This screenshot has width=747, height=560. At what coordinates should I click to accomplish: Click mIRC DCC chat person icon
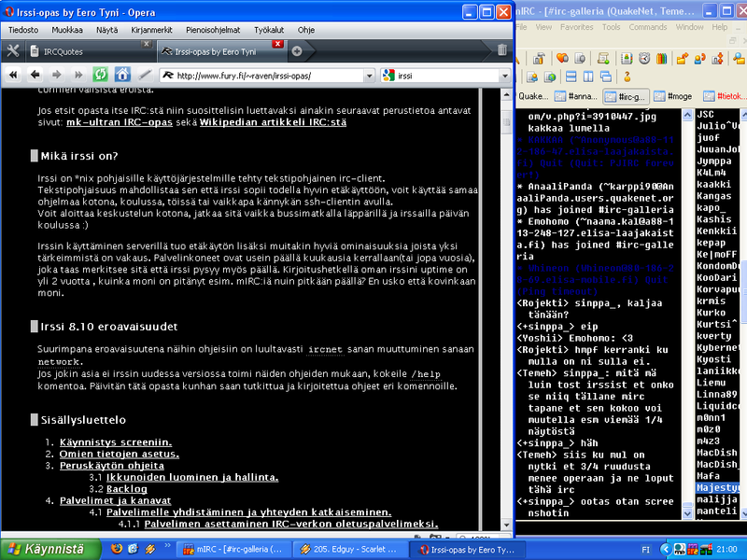699,59
